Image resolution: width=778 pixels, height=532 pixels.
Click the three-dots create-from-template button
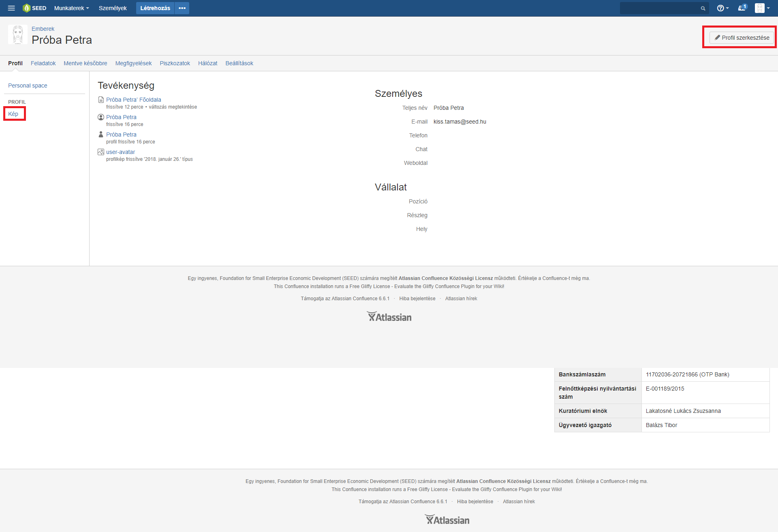coord(182,8)
